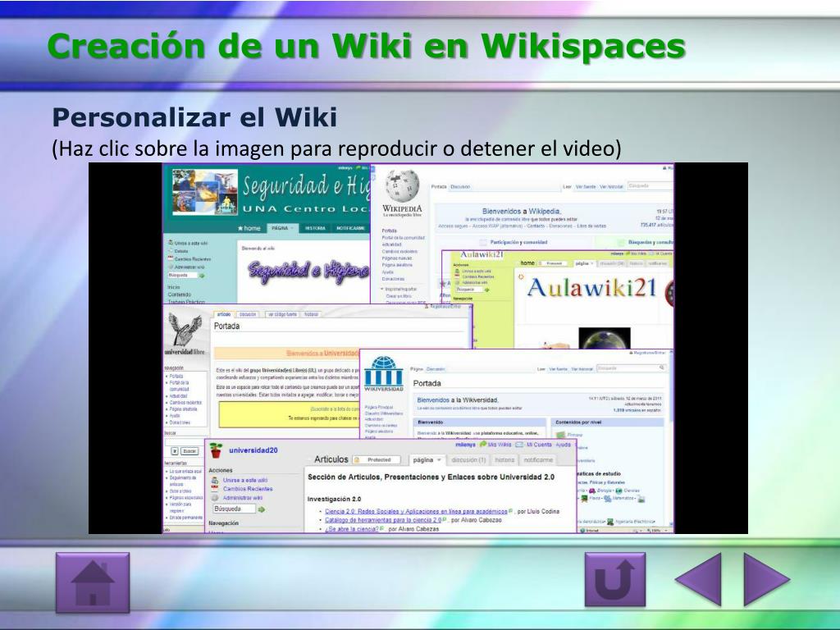
Task: Click the 'Portada' heading in Wikiversidad page
Action: tap(427, 384)
